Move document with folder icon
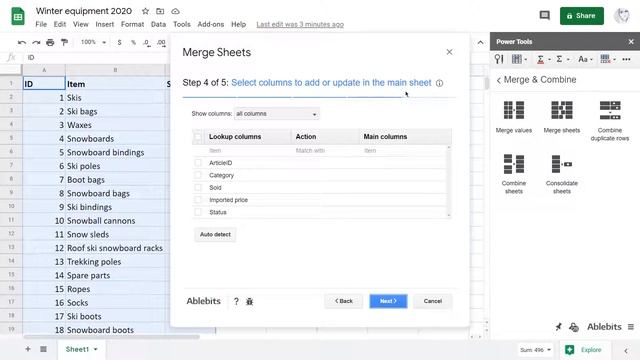 (160, 11)
